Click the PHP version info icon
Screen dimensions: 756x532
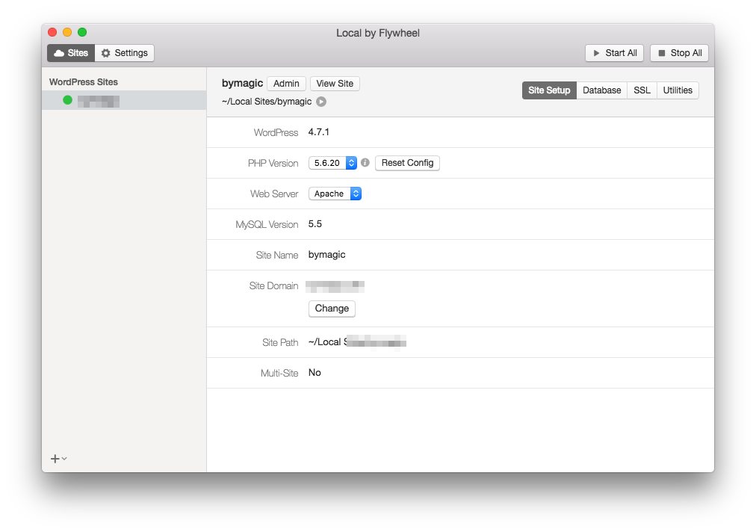365,163
